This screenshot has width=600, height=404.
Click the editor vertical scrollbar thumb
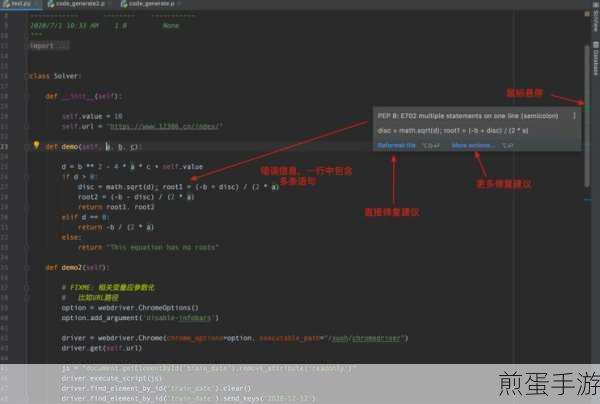coord(587,116)
